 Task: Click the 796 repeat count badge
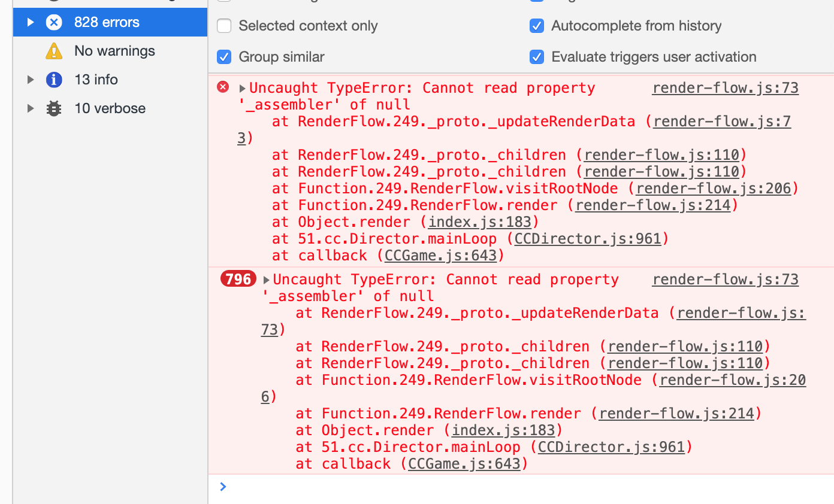238,279
